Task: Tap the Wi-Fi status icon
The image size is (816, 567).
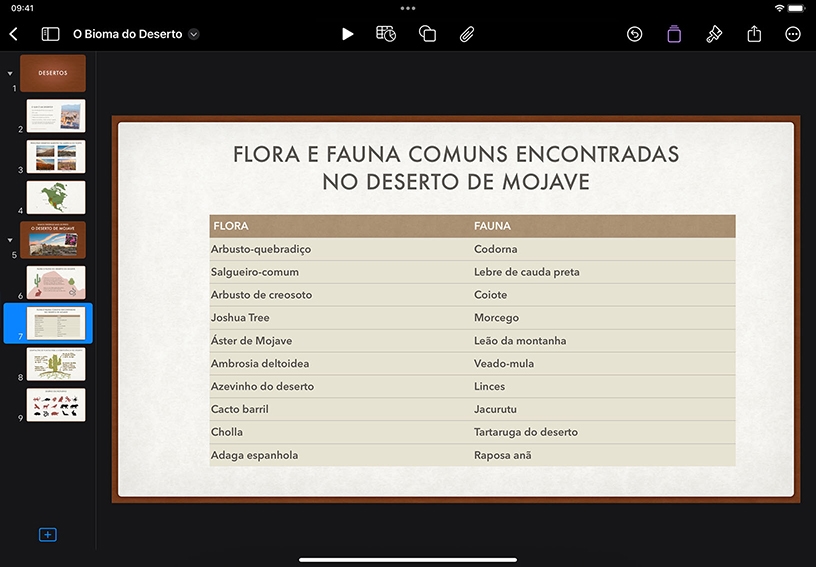Action: [x=779, y=8]
